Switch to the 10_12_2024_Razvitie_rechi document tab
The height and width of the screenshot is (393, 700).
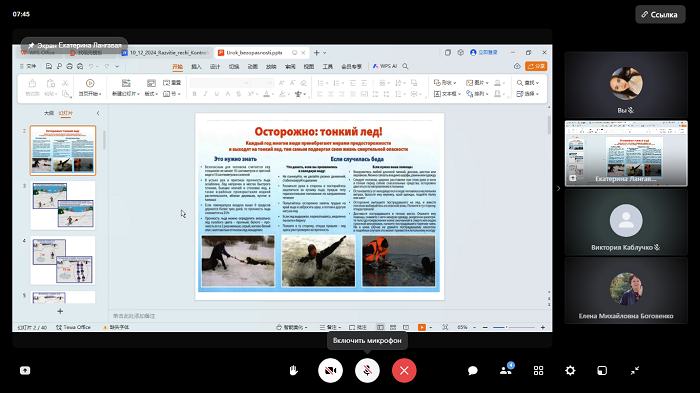164,53
